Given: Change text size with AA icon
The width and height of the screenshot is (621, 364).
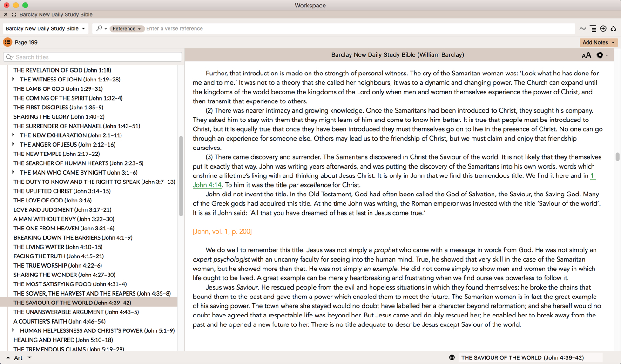Looking at the screenshot, I should (587, 55).
